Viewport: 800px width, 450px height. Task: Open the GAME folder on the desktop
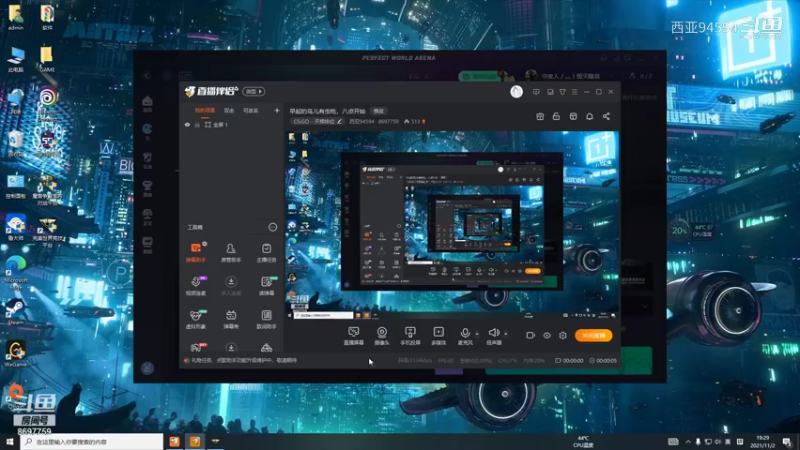tap(46, 59)
